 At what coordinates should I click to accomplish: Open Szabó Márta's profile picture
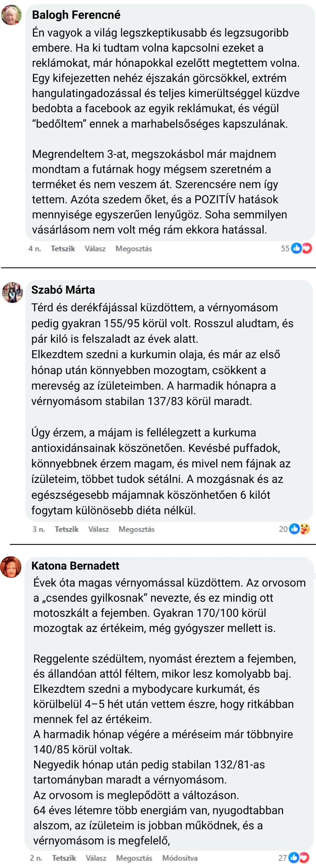pos(12,292)
